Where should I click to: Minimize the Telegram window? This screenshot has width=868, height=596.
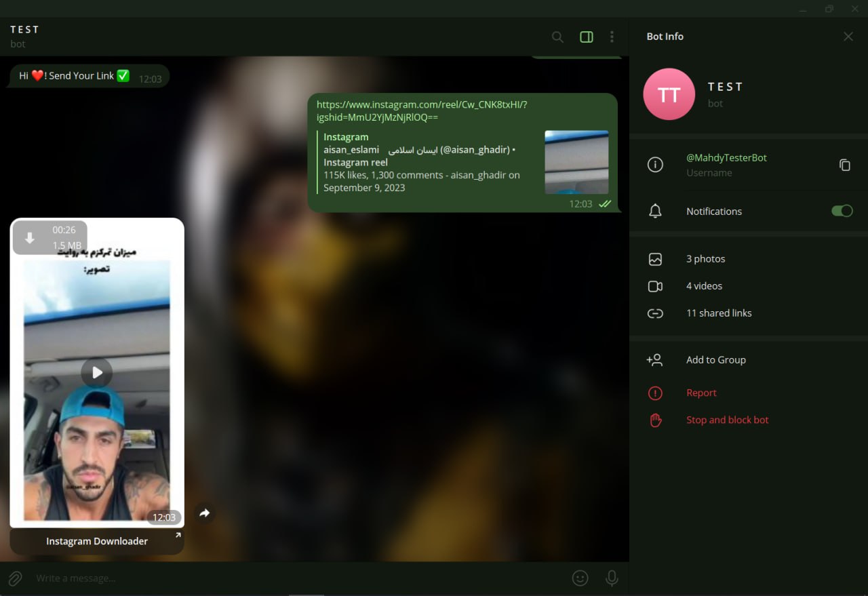pyautogui.click(x=804, y=9)
